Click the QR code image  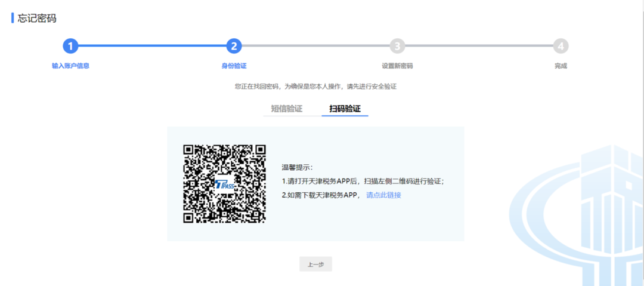224,183
